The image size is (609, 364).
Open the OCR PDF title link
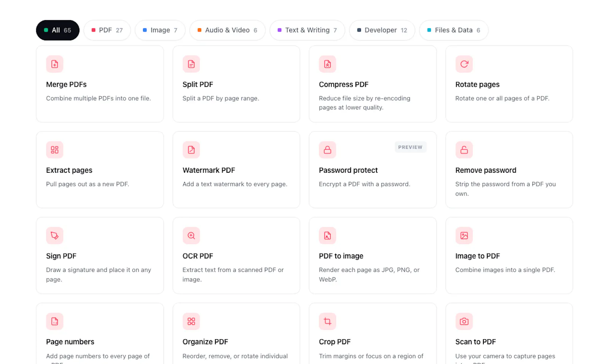(x=198, y=256)
